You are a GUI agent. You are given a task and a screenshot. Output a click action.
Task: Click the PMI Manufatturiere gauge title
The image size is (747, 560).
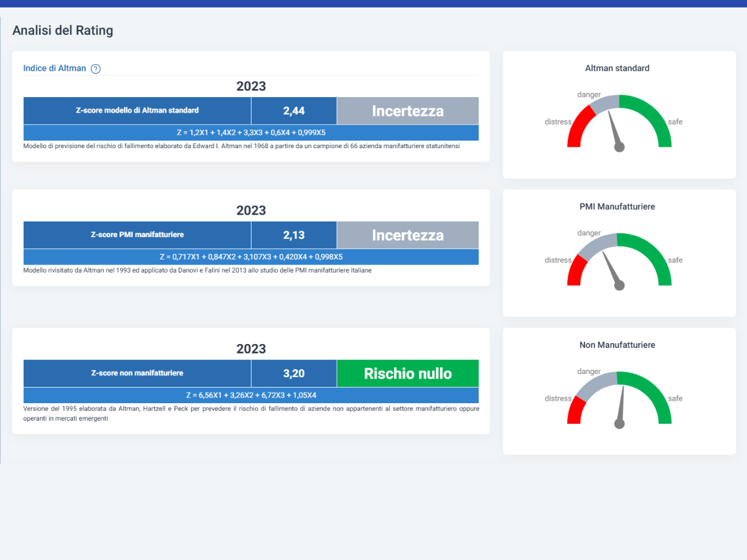[x=618, y=207]
